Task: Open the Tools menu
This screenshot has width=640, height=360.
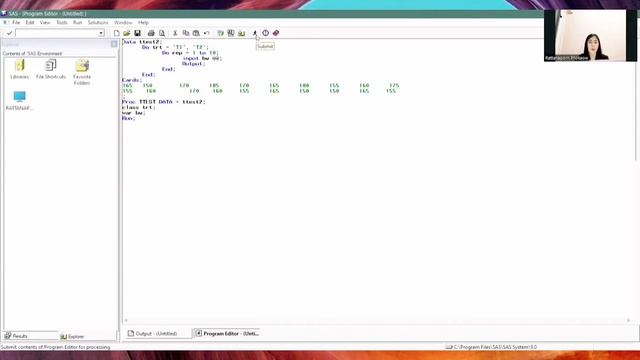Action: 62,22
